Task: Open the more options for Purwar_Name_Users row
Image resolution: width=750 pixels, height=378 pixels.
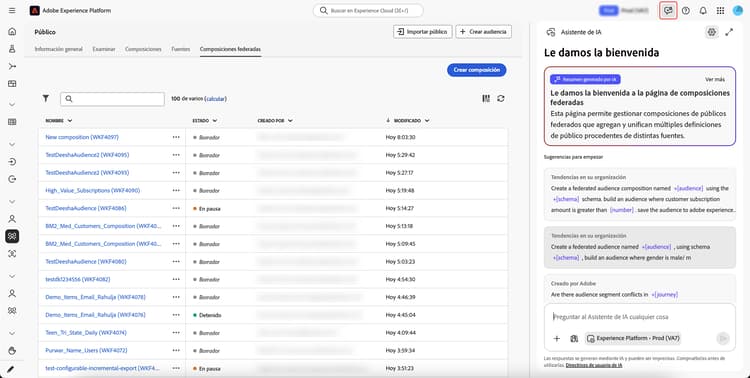Action: pos(176,350)
